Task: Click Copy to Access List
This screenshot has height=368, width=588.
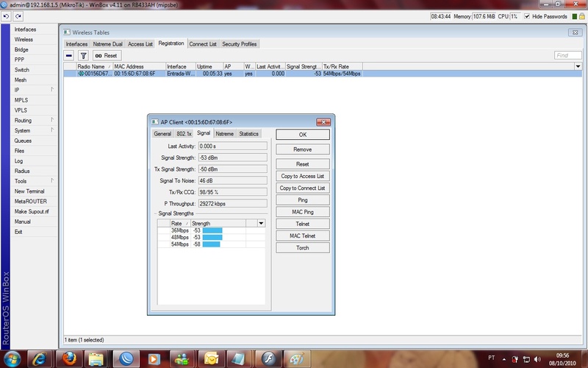Action: pyautogui.click(x=303, y=176)
